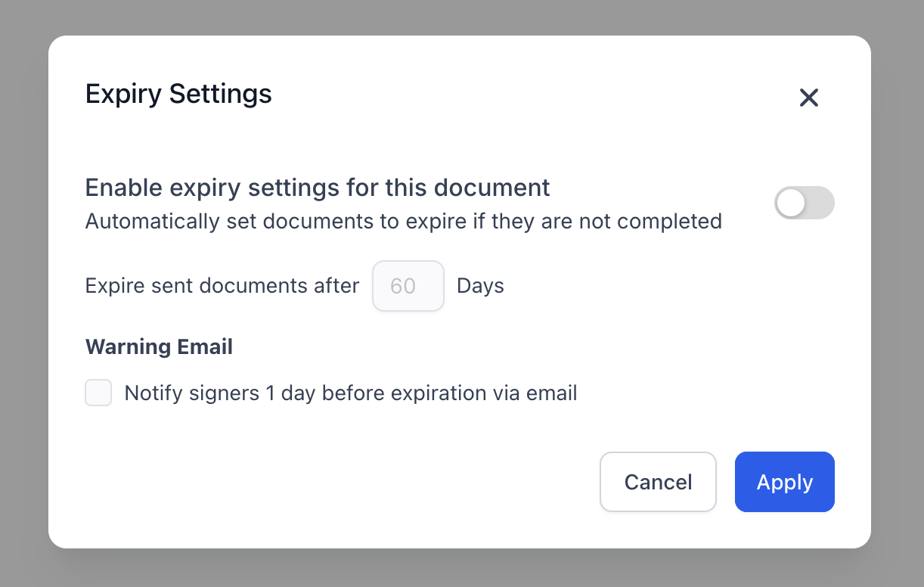Viewport: 924px width, 587px height.
Task: Click the white knob of the expiry switch
Action: coord(791,203)
